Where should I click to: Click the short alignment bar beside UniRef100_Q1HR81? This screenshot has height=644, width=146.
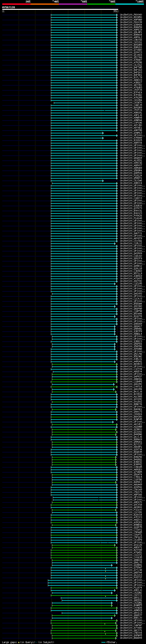pos(82,565)
